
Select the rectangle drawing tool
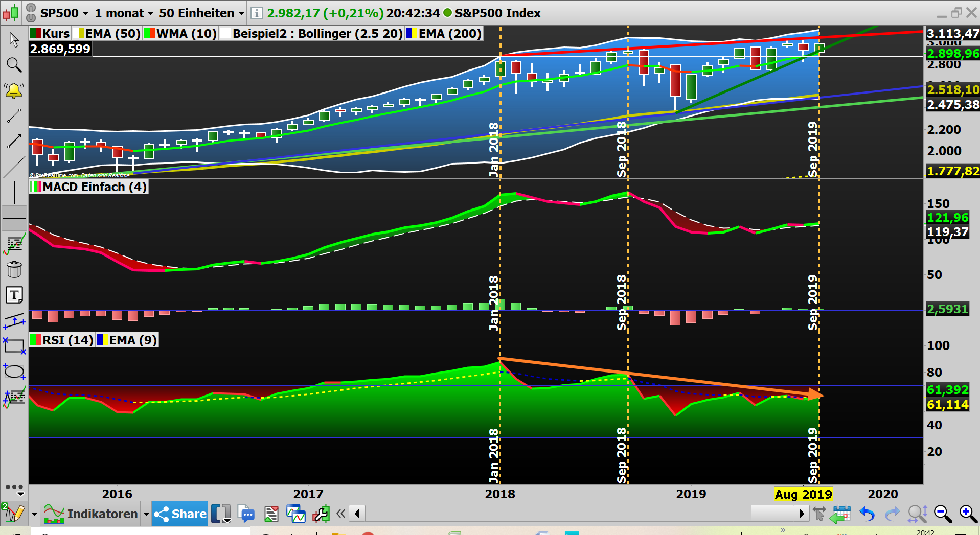pyautogui.click(x=14, y=346)
